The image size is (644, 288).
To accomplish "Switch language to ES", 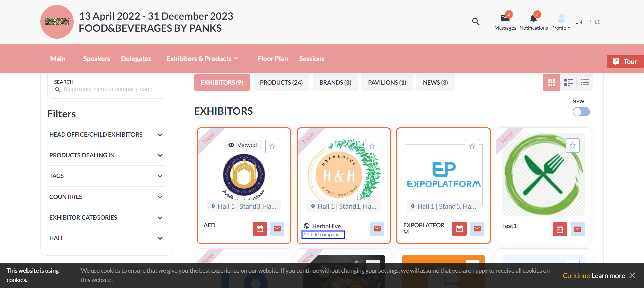I will [x=598, y=22].
